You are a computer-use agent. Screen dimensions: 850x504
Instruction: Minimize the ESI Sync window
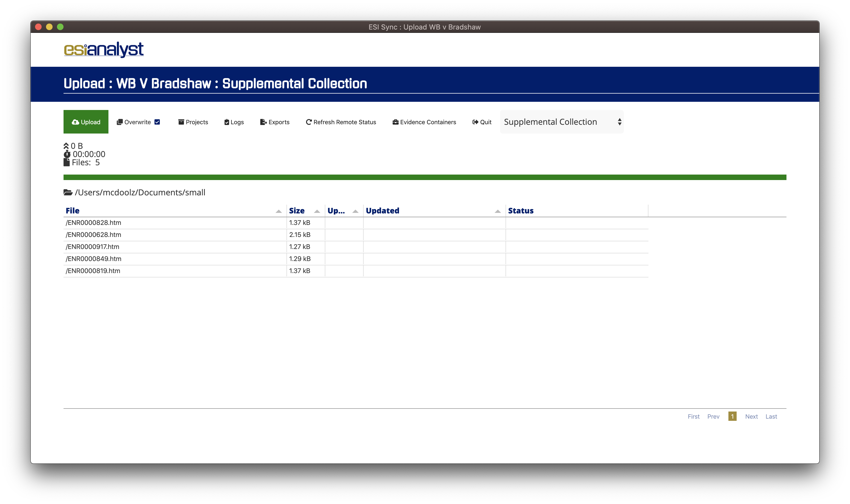point(49,27)
